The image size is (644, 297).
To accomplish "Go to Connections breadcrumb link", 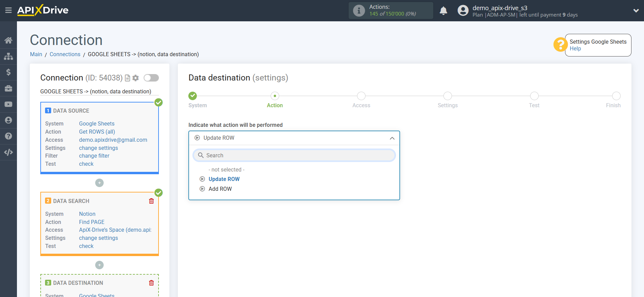I will (x=65, y=54).
